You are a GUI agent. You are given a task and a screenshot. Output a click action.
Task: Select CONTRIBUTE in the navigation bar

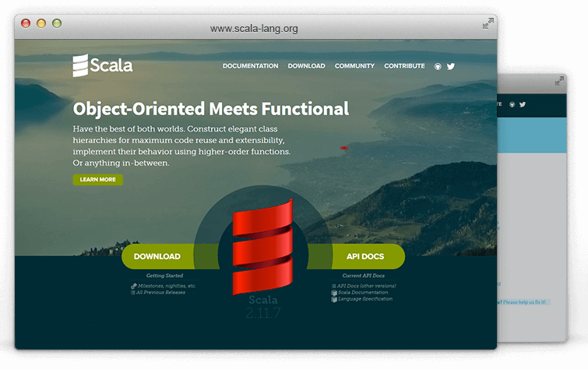(x=404, y=66)
